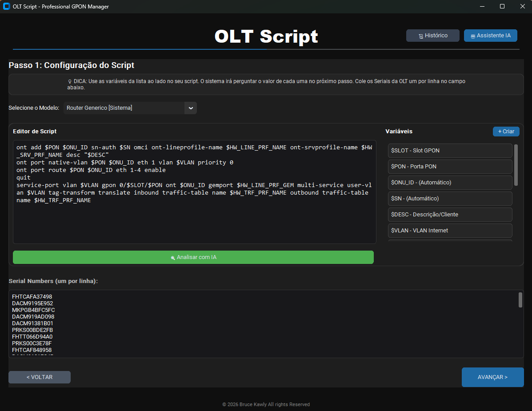Image resolution: width=532 pixels, height=411 pixels.
Task: Open the Selecione o Modelo dropdown
Action: [130, 108]
